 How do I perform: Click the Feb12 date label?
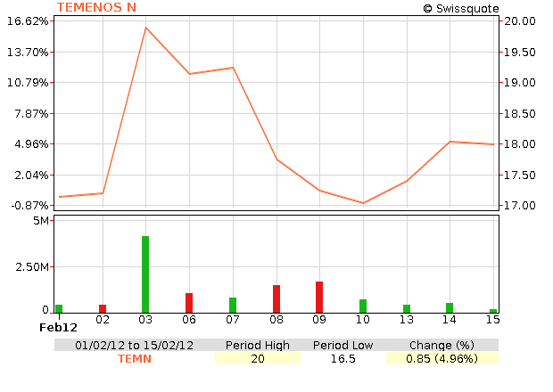[x=58, y=328]
